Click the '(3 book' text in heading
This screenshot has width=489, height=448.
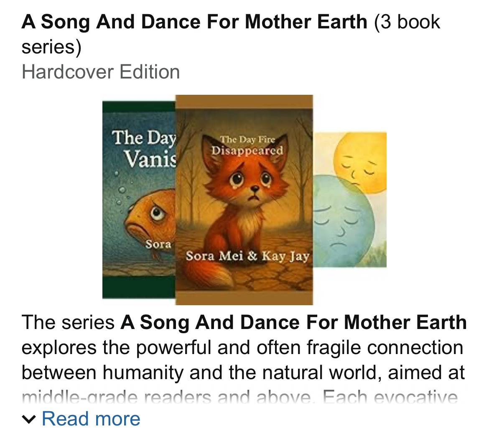click(407, 22)
